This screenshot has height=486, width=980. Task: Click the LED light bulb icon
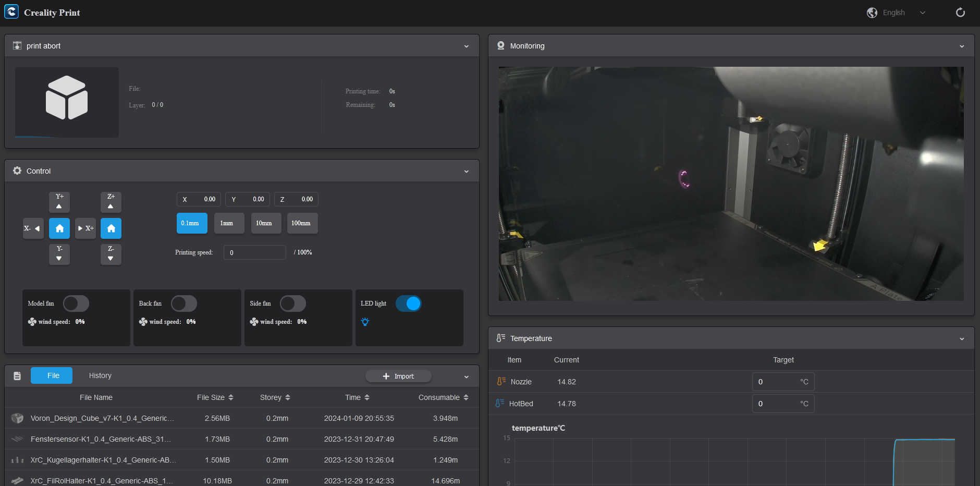click(x=365, y=322)
